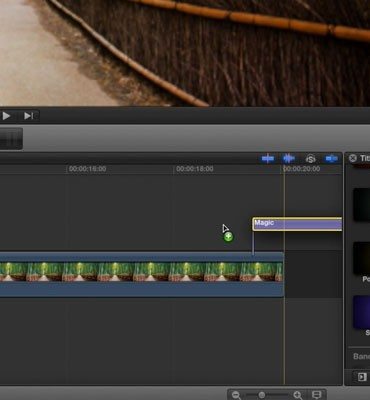This screenshot has width=370, height=400.
Task: Click the timeline zoom out magnifier
Action: [236, 395]
